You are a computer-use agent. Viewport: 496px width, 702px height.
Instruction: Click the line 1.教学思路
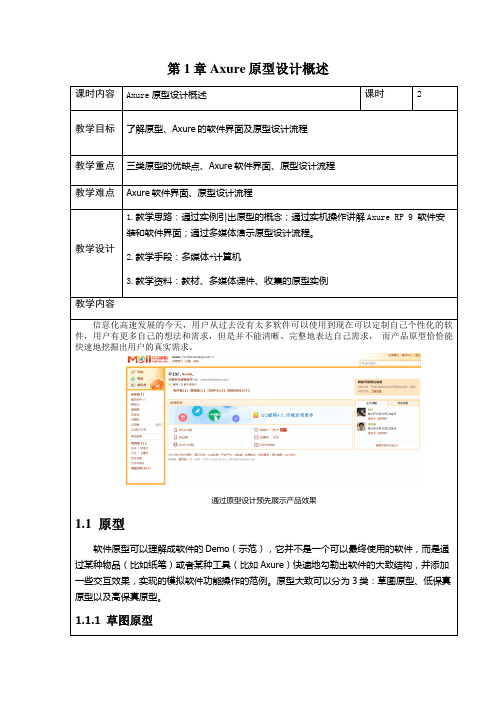coord(285,225)
